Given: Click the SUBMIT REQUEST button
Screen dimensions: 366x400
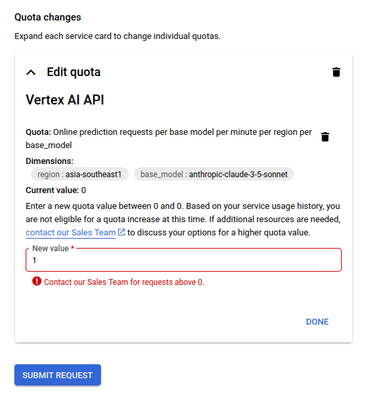Looking at the screenshot, I should click(58, 375).
